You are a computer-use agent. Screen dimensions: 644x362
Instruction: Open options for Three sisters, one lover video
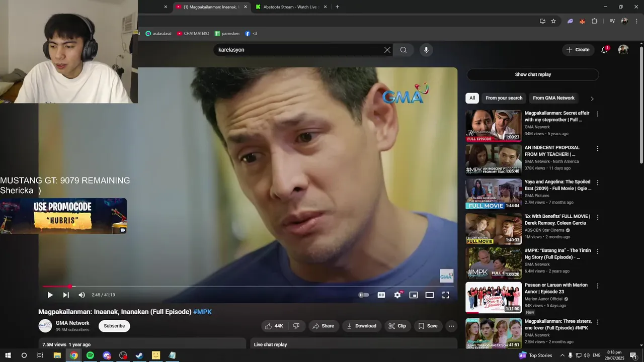[x=598, y=322]
